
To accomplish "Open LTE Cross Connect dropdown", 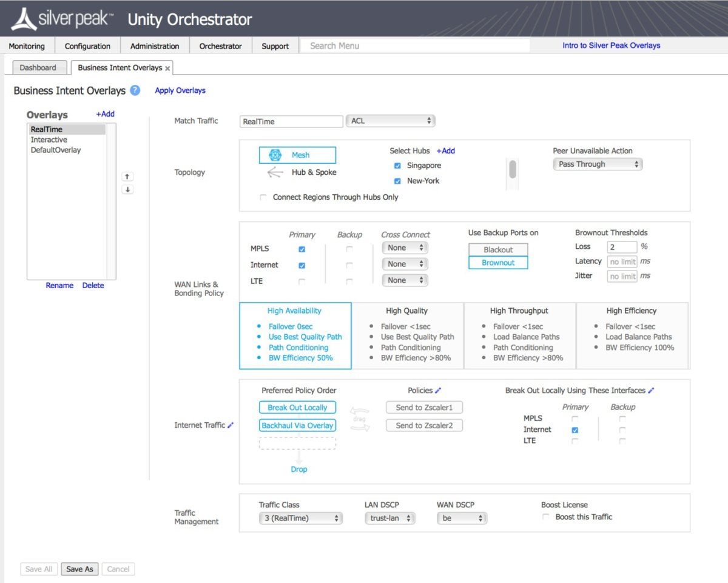I will pos(405,280).
